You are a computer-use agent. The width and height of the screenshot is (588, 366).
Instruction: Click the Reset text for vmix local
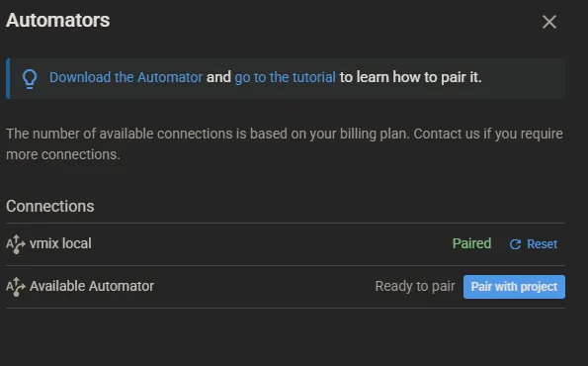[x=542, y=244]
